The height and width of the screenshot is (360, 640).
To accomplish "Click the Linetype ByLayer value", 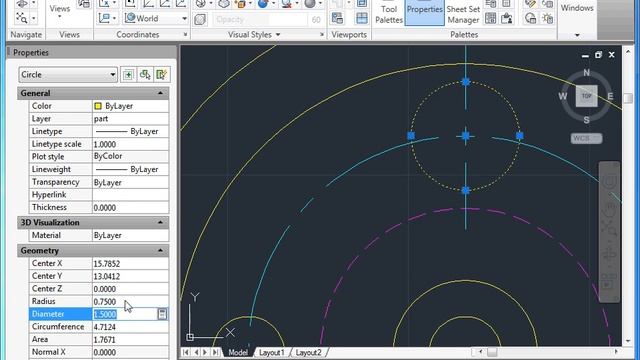I will (x=130, y=131).
